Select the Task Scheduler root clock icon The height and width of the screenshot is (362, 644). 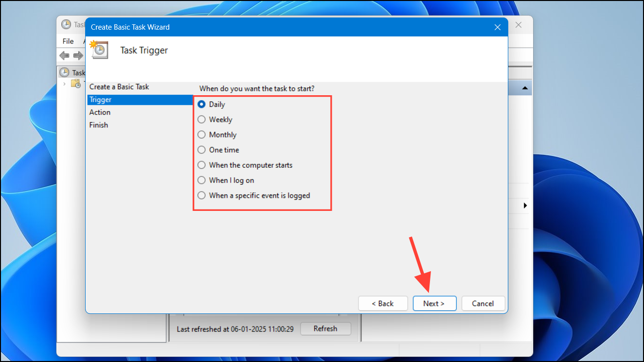click(x=65, y=72)
